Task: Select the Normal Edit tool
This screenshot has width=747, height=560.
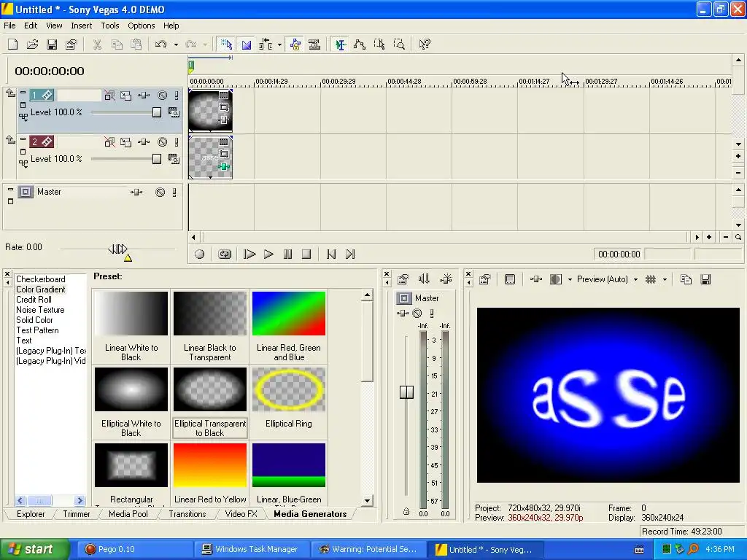Action: tap(340, 44)
